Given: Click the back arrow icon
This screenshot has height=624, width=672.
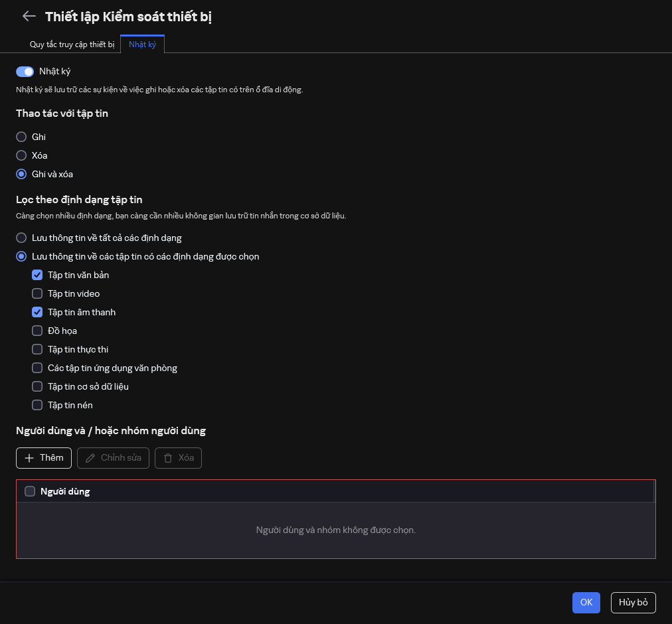Looking at the screenshot, I should pyautogui.click(x=29, y=17).
